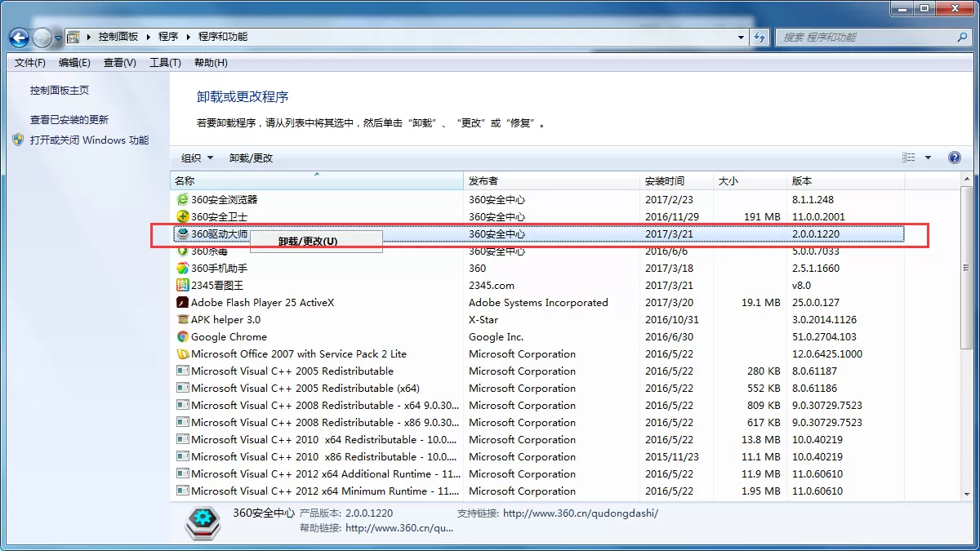Click the Google Chrome icon
This screenshot has width=980, height=551.
[183, 336]
